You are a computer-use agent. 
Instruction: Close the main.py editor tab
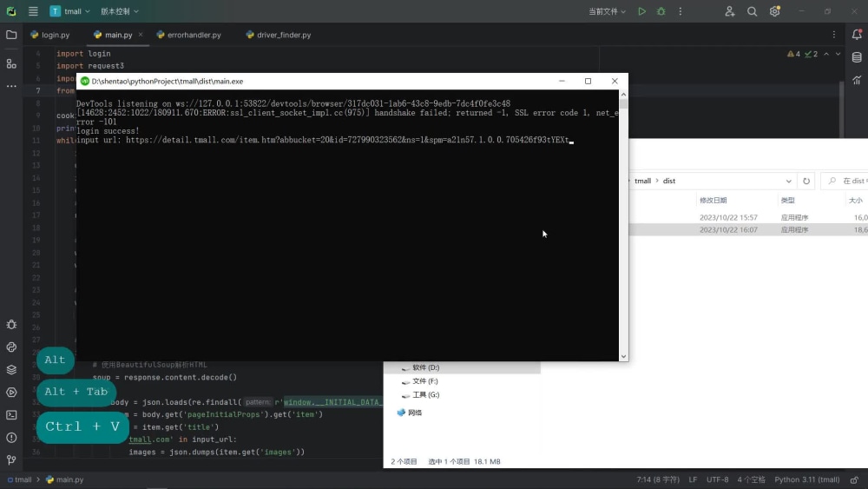(141, 35)
